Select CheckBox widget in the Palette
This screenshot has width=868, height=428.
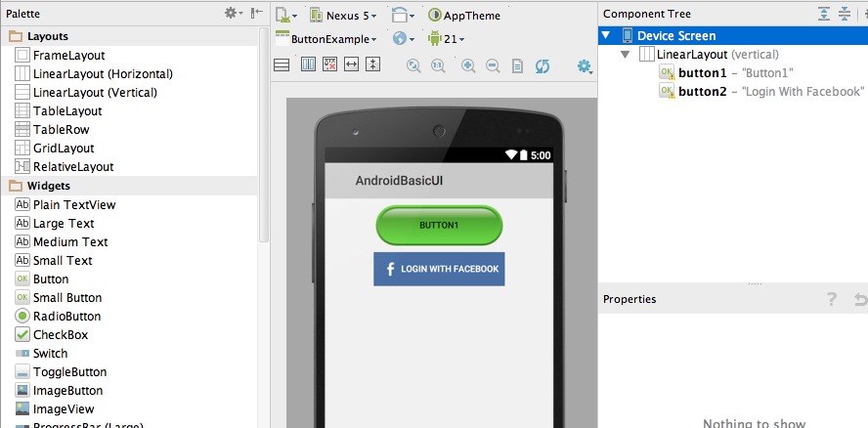[60, 335]
